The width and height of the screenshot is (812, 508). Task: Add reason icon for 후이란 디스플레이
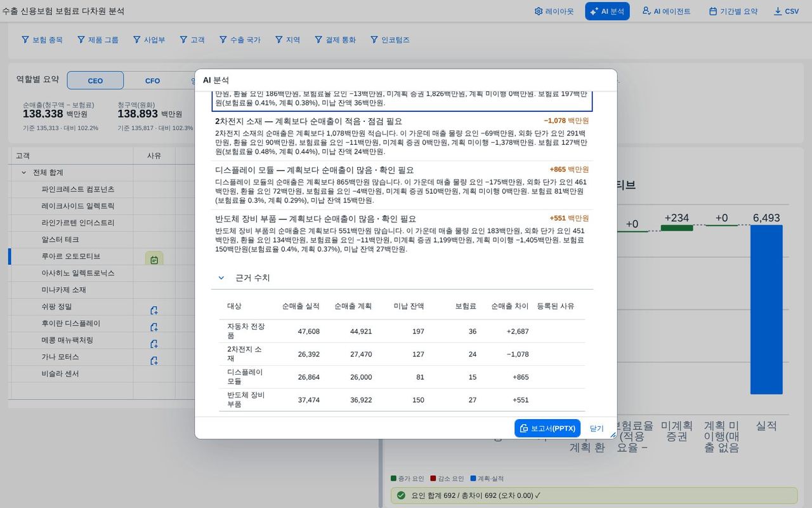point(154,327)
